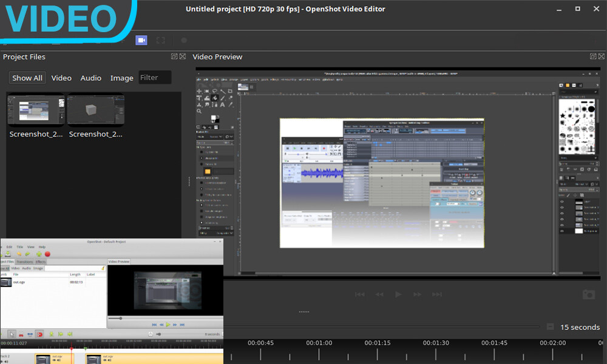
Task: Click the snapshot camera icon in Video Preview
Action: click(588, 294)
